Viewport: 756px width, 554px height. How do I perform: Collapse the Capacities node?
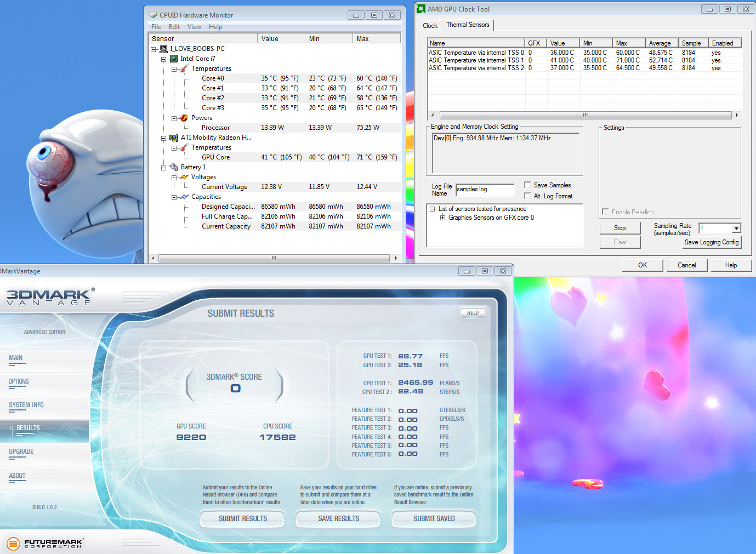(x=174, y=197)
